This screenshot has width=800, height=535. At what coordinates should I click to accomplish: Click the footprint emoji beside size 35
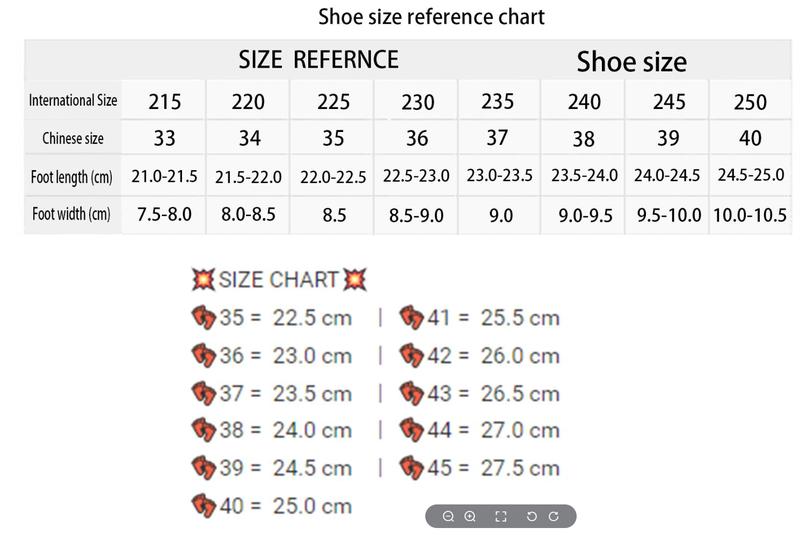(x=204, y=317)
